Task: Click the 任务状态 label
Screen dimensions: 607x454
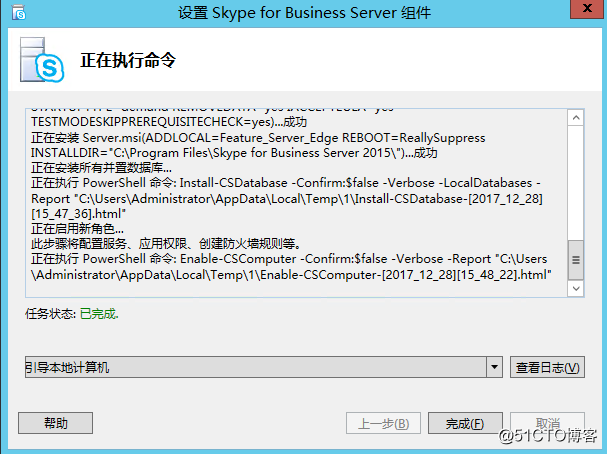Action: click(x=50, y=314)
